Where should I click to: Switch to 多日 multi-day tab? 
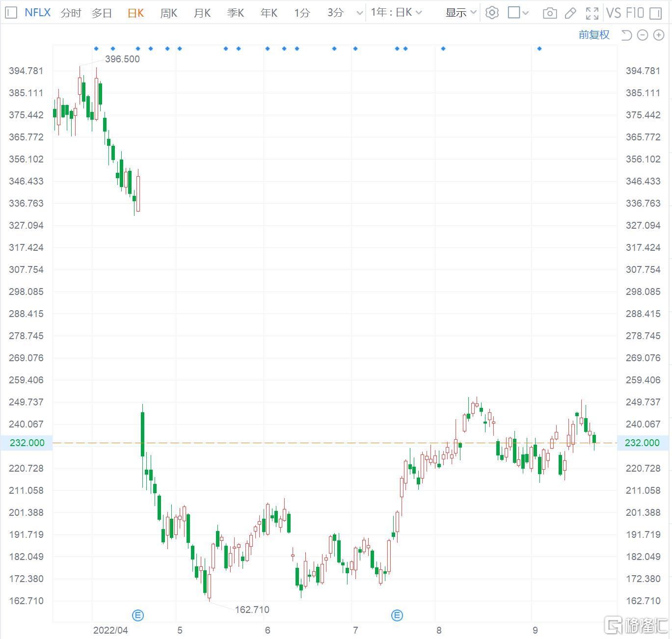[102, 13]
